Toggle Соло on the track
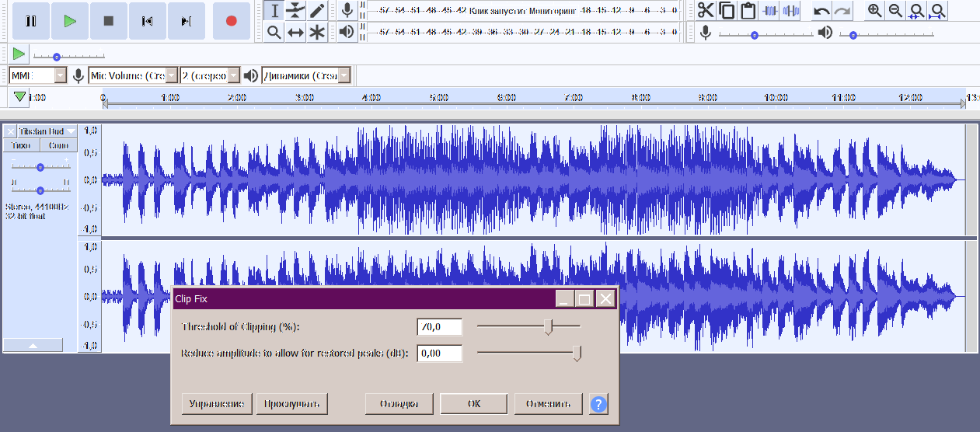Viewport: 980px width, 432px height. click(58, 145)
